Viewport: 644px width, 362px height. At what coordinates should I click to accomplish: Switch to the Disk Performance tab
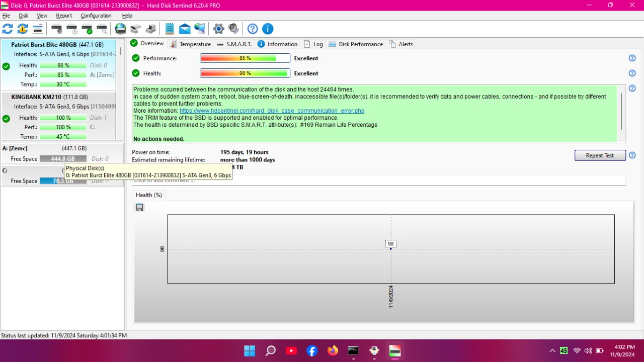pos(356,44)
